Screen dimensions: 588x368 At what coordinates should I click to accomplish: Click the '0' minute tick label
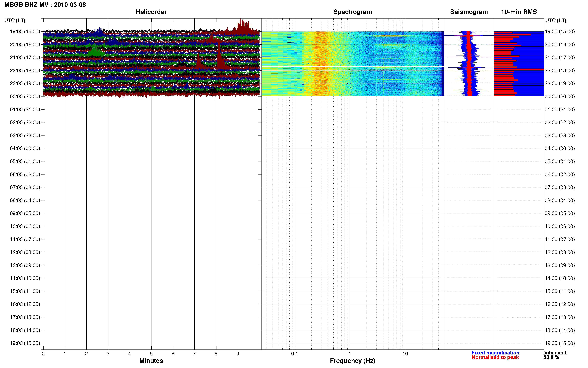[43, 354]
